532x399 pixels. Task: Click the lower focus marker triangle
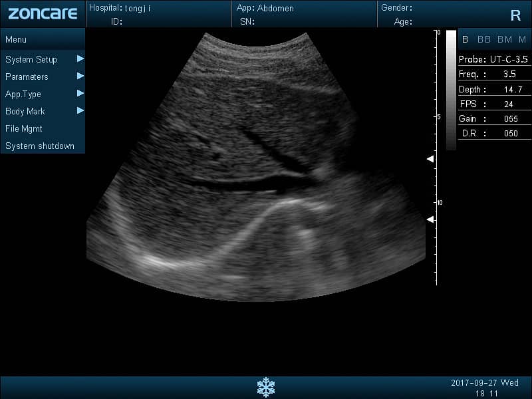click(430, 219)
